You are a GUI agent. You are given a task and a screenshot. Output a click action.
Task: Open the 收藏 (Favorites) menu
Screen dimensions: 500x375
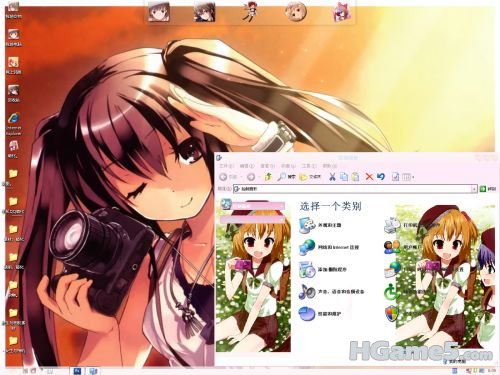pyautogui.click(x=288, y=166)
